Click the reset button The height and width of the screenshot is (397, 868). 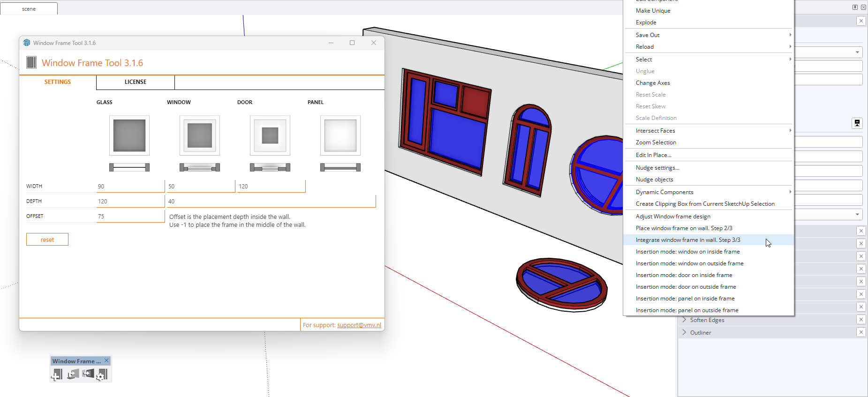pos(47,240)
